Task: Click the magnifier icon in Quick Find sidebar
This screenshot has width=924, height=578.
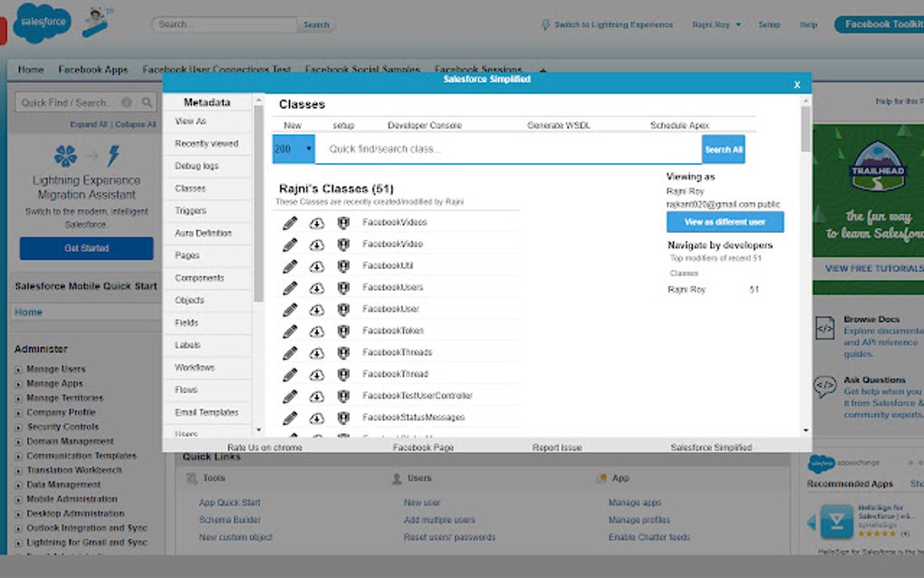Action: coord(147,102)
